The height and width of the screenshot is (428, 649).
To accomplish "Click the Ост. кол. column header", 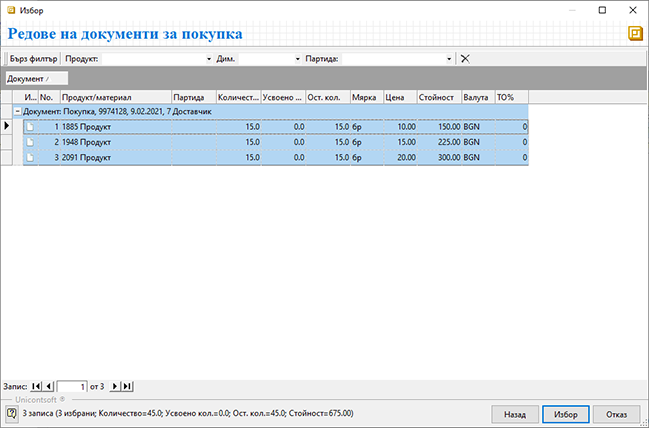I will coord(328,97).
